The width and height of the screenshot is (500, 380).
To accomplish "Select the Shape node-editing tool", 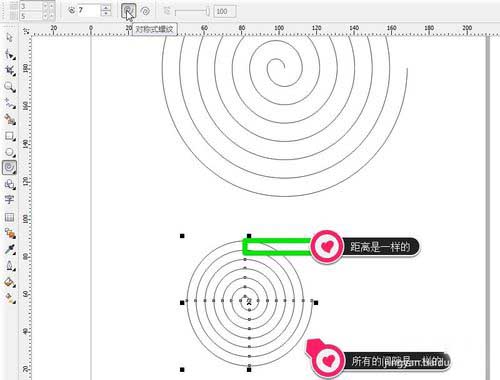I will pyautogui.click(x=9, y=54).
